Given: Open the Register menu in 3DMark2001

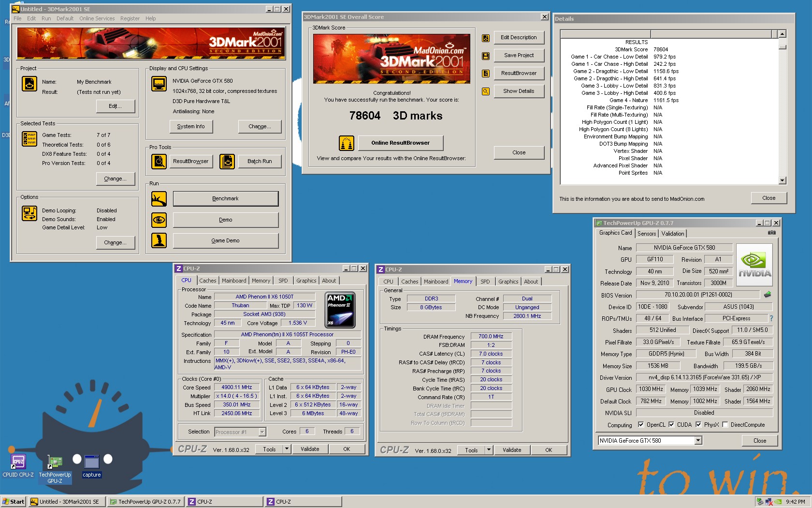Looking at the screenshot, I should tap(130, 18).
